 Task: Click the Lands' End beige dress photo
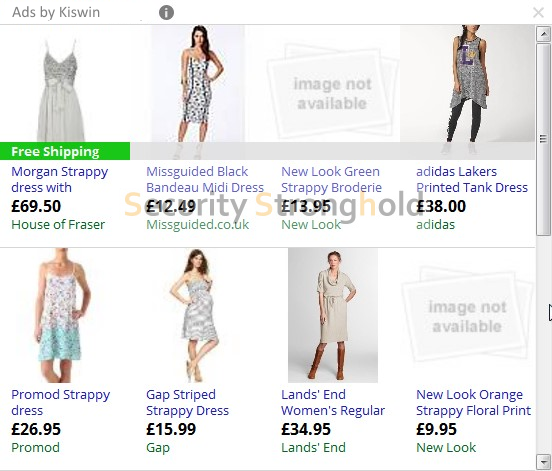click(333, 315)
